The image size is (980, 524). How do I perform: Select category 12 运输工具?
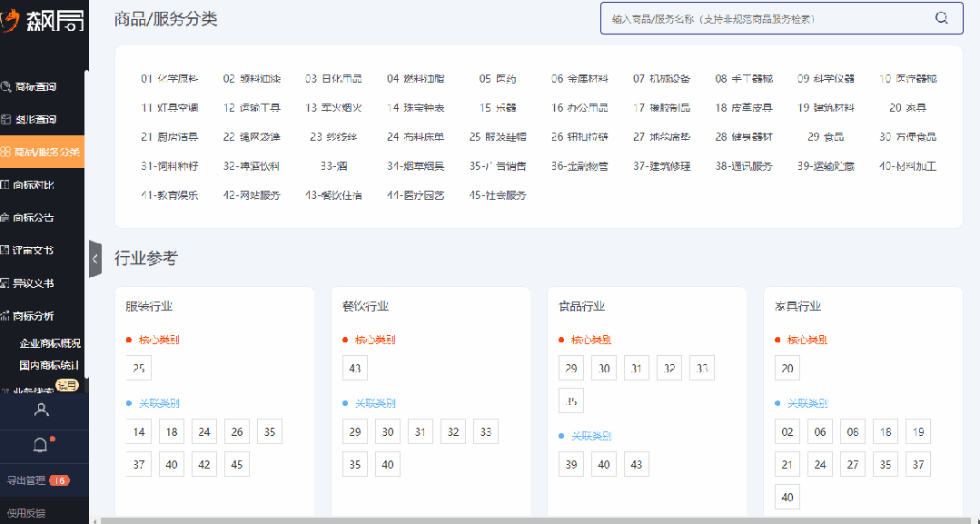(252, 107)
